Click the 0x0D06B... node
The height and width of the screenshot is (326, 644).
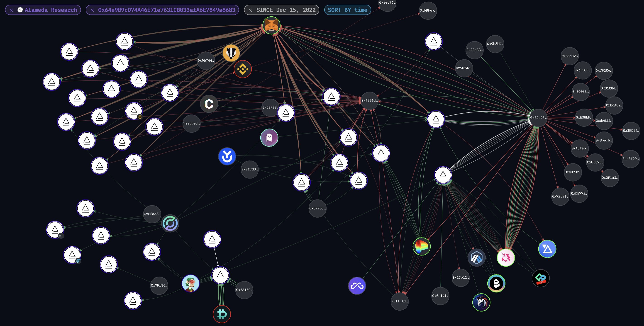[581, 92]
